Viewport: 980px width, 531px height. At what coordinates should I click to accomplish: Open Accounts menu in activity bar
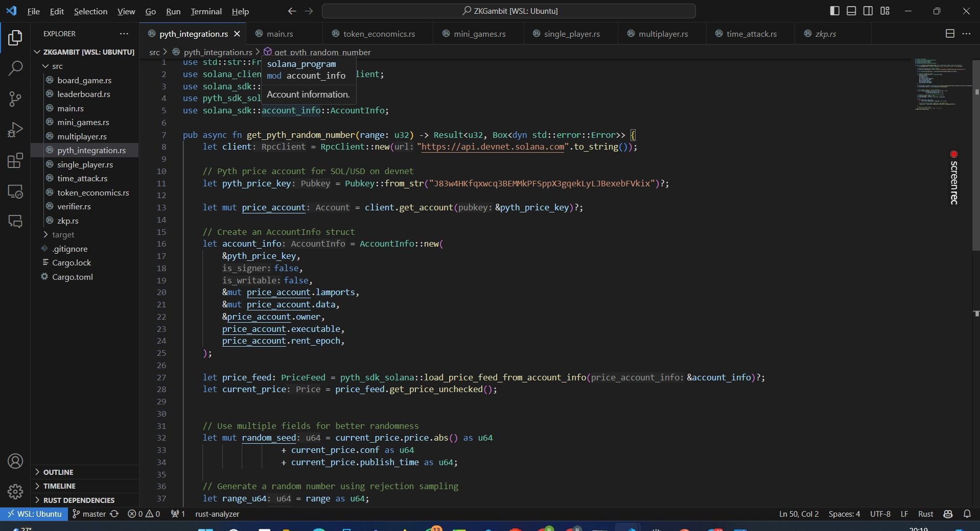(x=15, y=461)
